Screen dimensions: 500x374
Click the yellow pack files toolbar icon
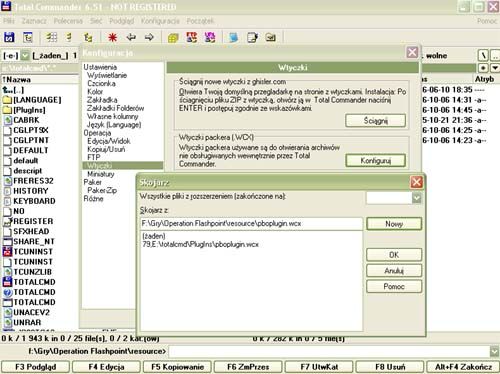click(173, 37)
